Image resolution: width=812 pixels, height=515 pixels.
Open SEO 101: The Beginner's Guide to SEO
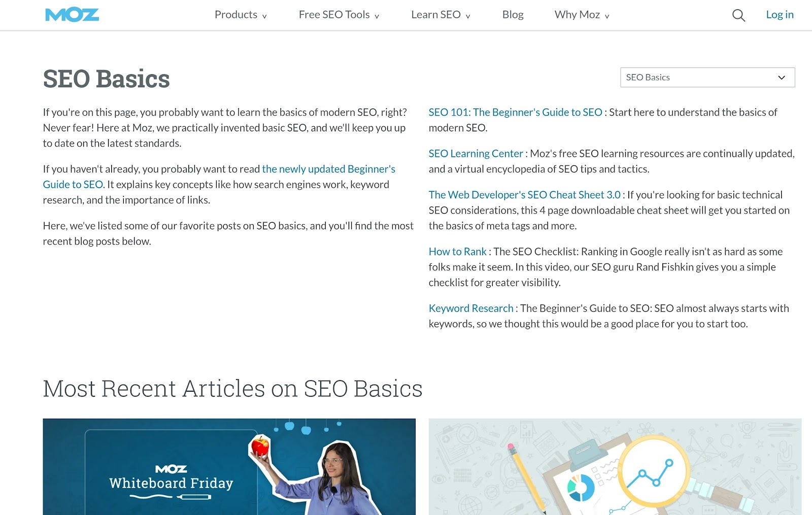point(515,112)
